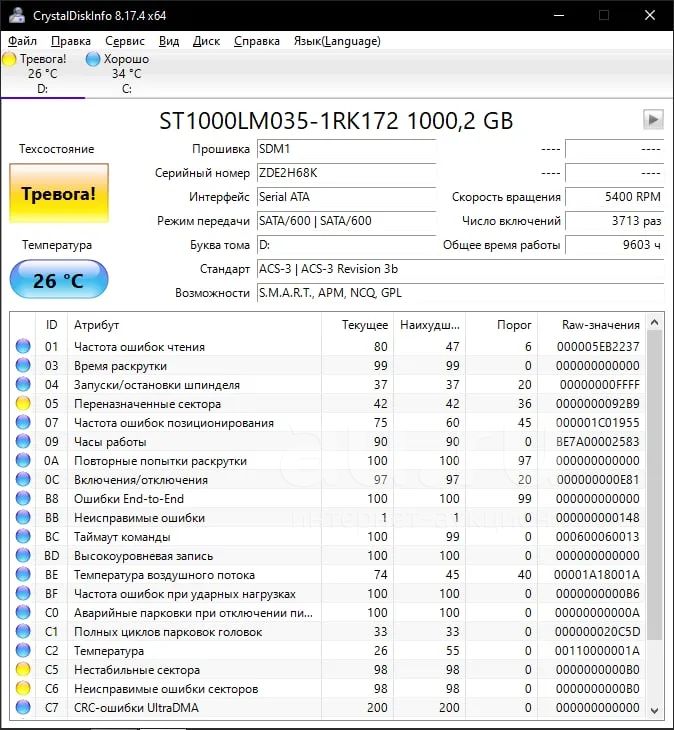Click status icon for 0A Повторные попытки раскрутки

23,460
